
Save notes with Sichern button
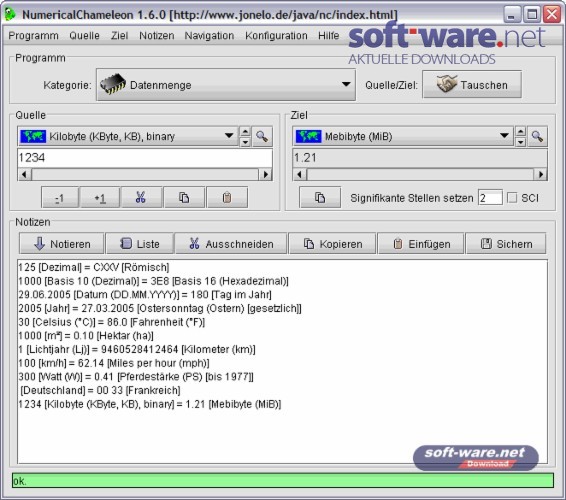506,244
